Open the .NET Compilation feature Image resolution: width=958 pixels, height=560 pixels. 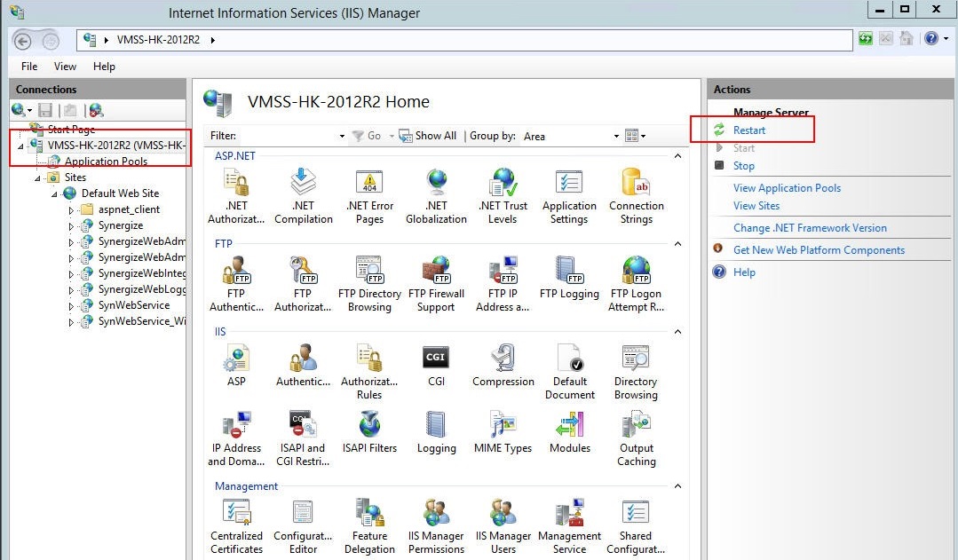pyautogui.click(x=303, y=195)
